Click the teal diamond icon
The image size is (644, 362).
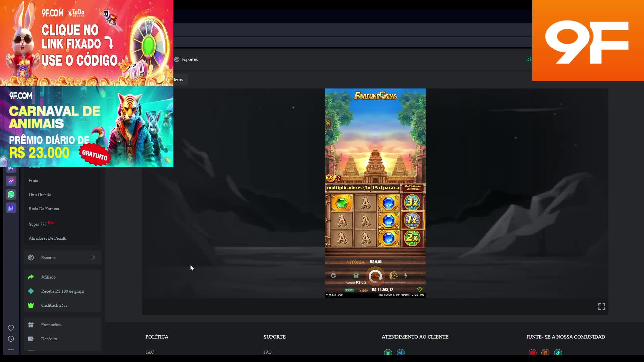point(31,291)
